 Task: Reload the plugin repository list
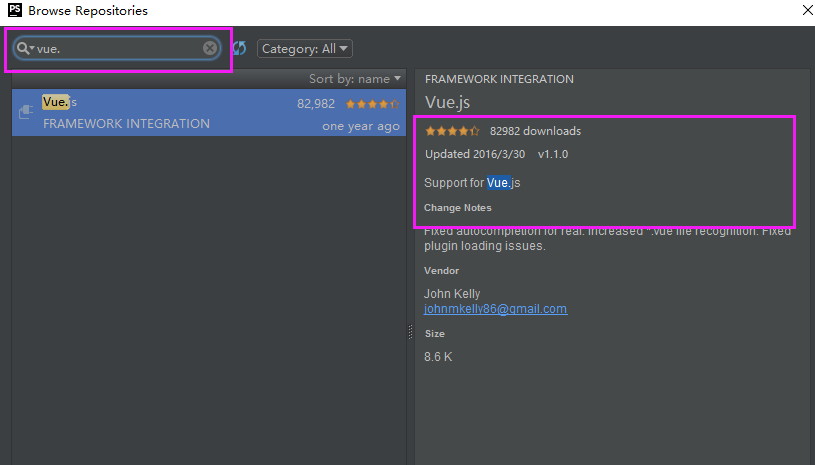pos(239,48)
